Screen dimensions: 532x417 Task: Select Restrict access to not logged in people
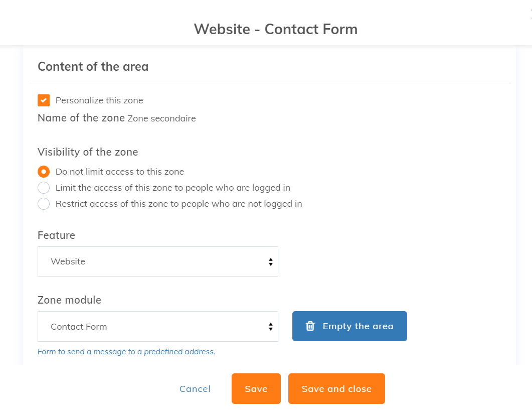click(44, 204)
